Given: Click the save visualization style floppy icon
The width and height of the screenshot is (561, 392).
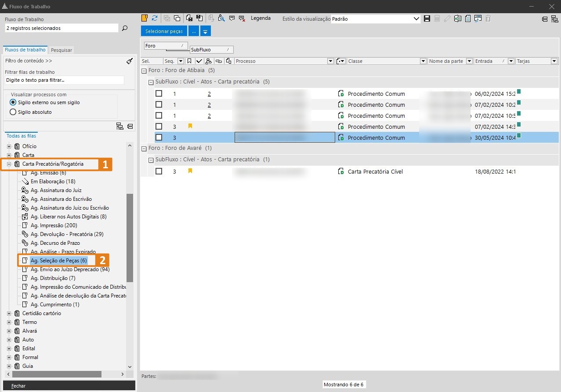Looking at the screenshot, I should click(x=427, y=18).
